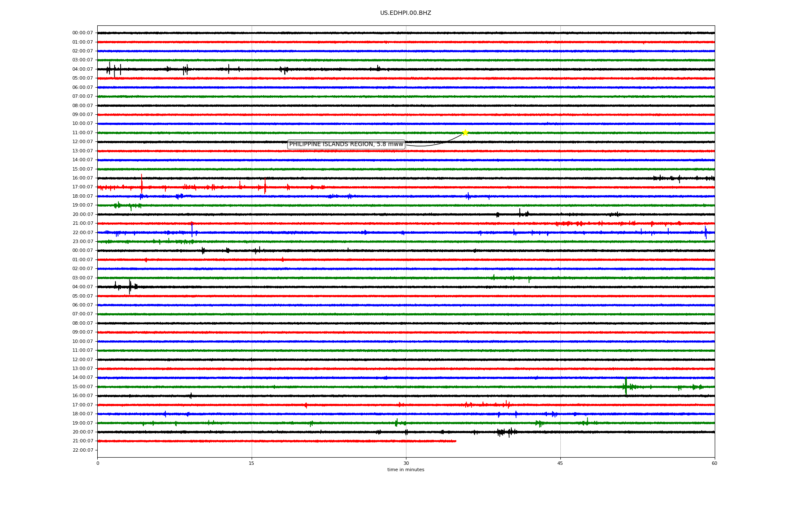Click the 15 tick label on the time axis
The height and width of the screenshot is (508, 812).
point(252,463)
